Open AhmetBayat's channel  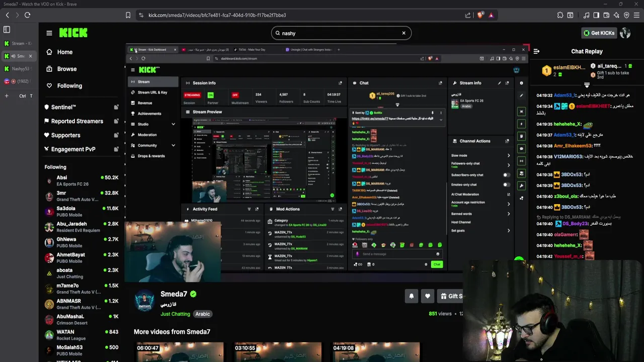82,258
